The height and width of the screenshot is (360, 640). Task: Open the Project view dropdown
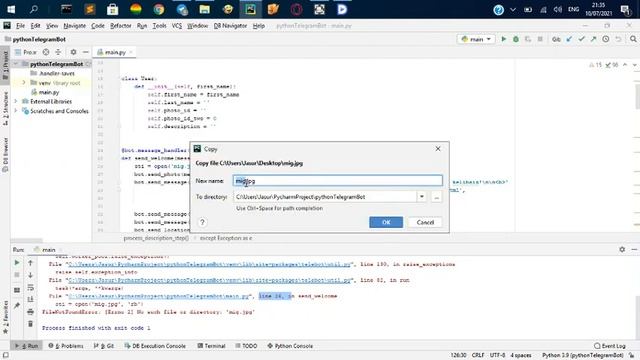[x=26, y=52]
